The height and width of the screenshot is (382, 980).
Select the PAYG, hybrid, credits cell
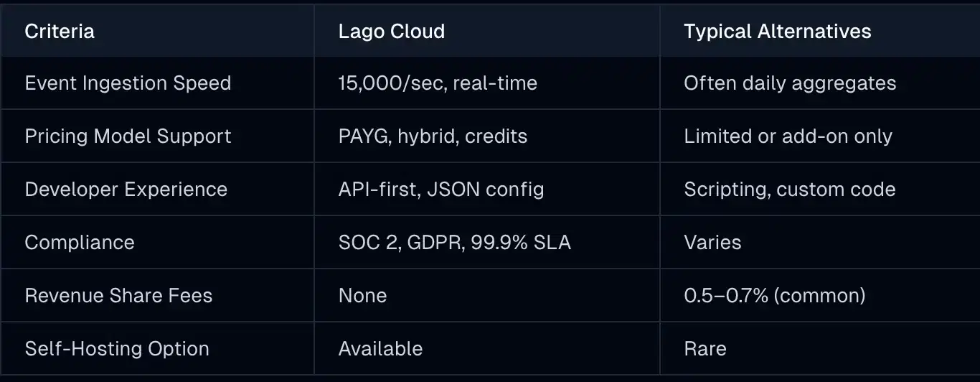433,136
